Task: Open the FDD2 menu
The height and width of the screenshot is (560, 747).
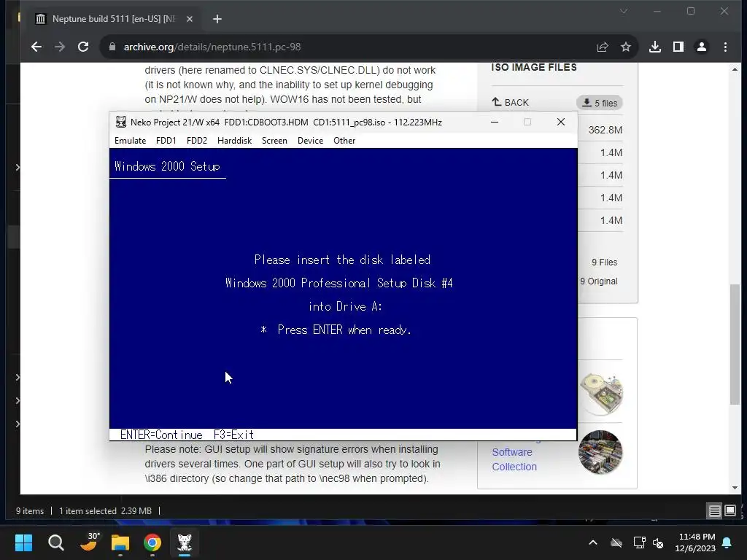Action: coord(197,141)
